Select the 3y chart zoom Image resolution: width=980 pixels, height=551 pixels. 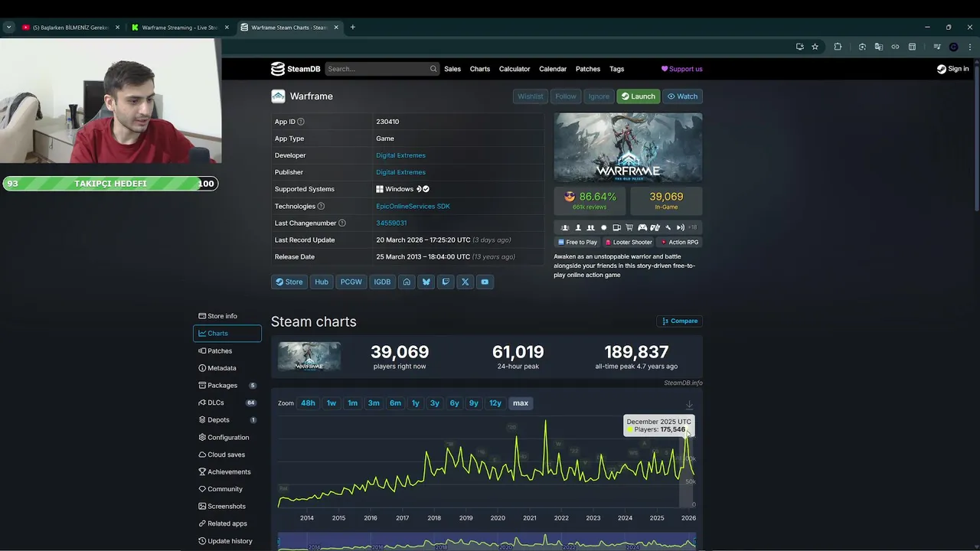click(x=435, y=403)
